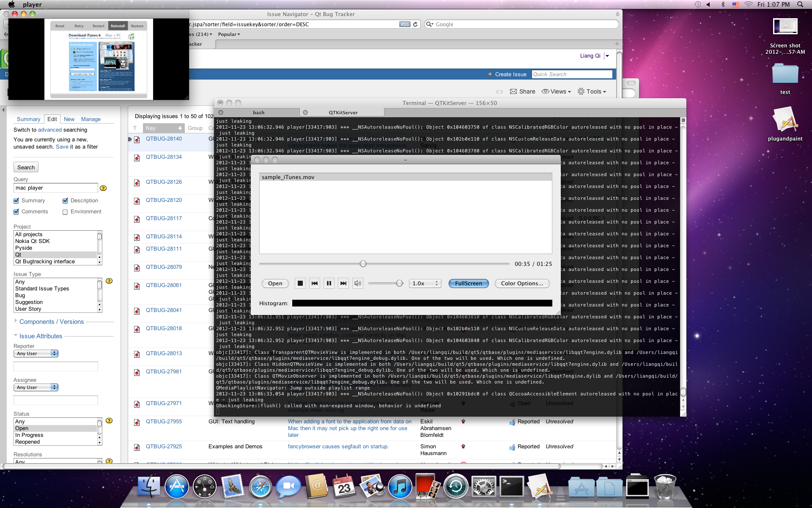The width and height of the screenshot is (812, 508).
Task: Click the Color Options button
Action: (522, 283)
